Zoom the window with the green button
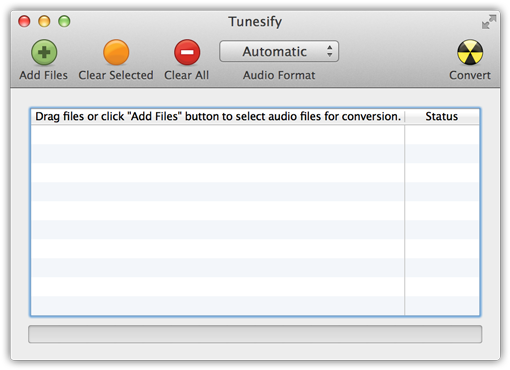Viewport: 510px width, 370px height. pos(64,21)
